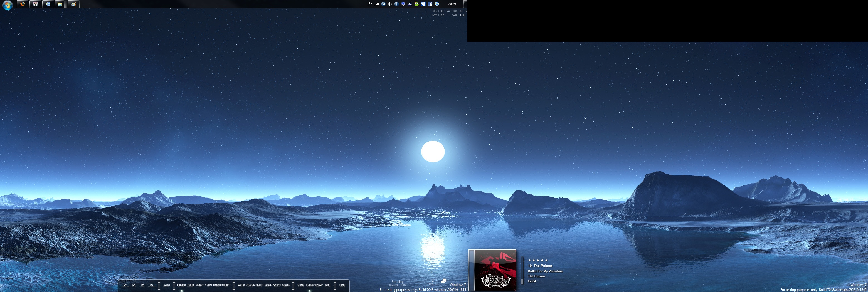The height and width of the screenshot is (292, 868).
Task: Click the Show Desktop button beside clock
Action: 465,4
